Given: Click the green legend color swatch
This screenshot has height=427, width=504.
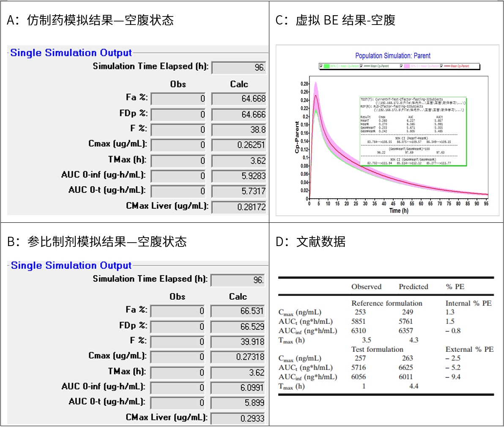Looking at the screenshot, I should [x=327, y=66].
